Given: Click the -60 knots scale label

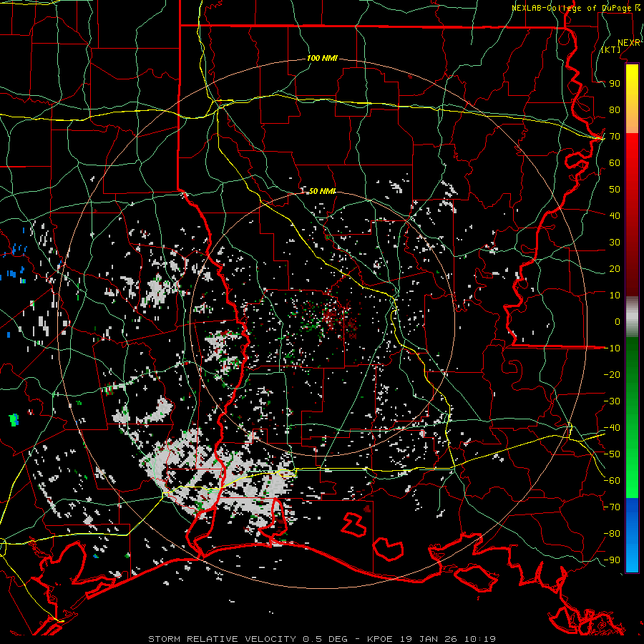Looking at the screenshot, I should [612, 481].
